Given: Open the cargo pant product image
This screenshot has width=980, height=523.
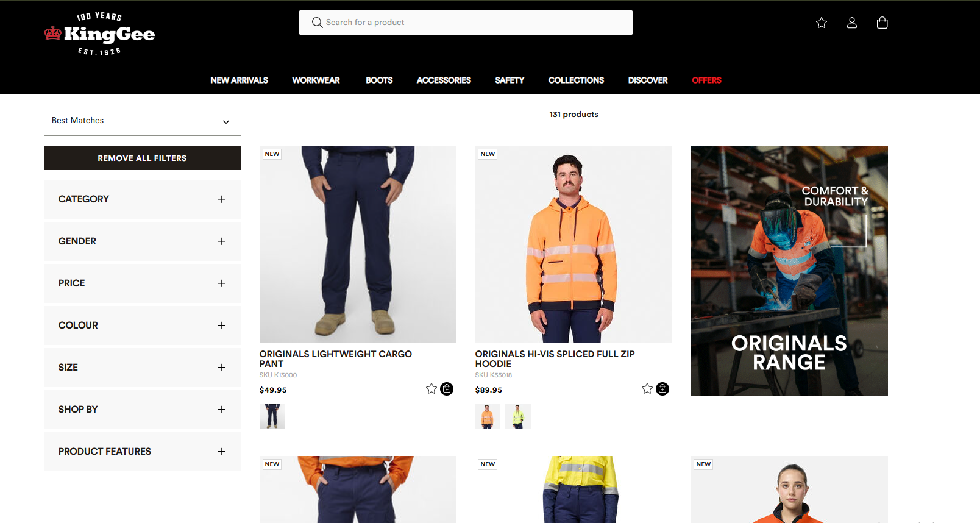Looking at the screenshot, I should (358, 244).
